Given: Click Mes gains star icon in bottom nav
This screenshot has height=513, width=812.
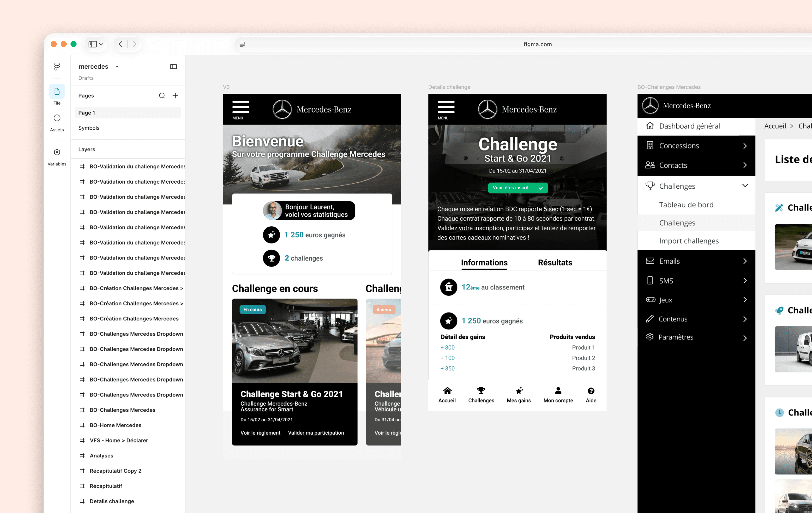Looking at the screenshot, I should point(519,391).
